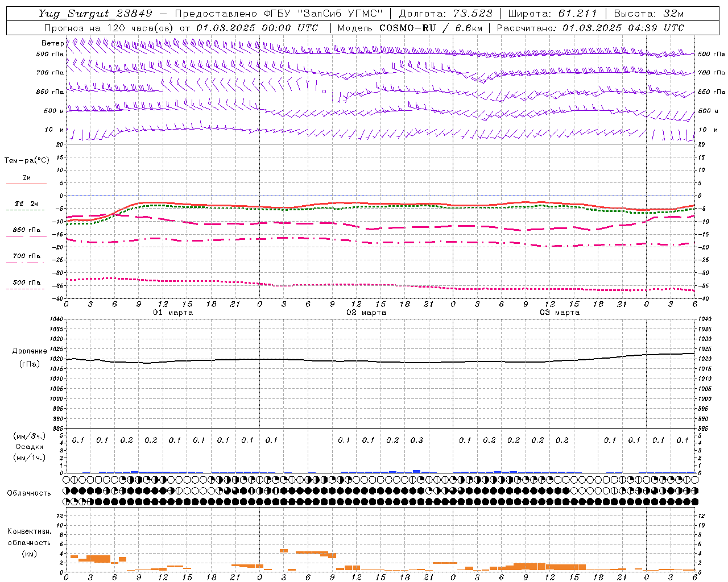728x582 pixels.
Task: Click the 0.3 precipitation amount value
Action: coord(417,440)
